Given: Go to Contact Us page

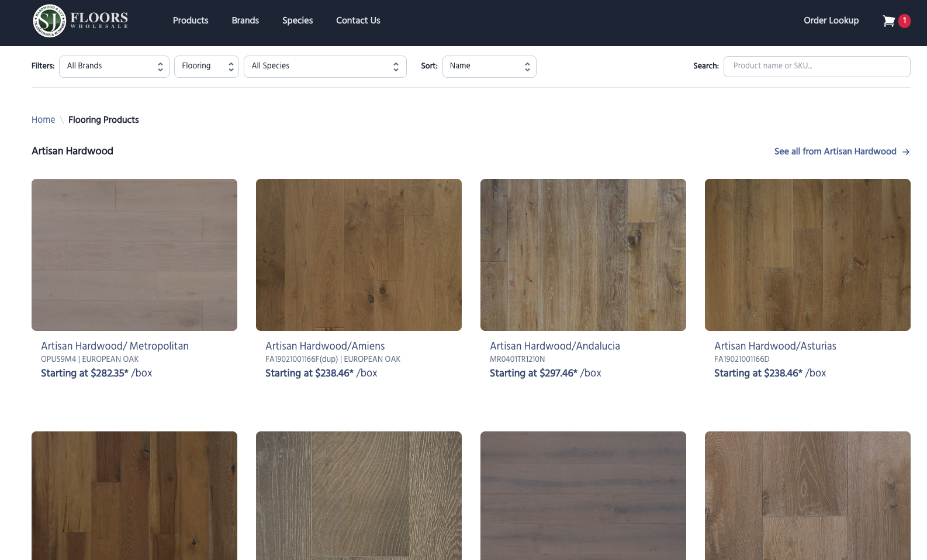Looking at the screenshot, I should point(358,20).
